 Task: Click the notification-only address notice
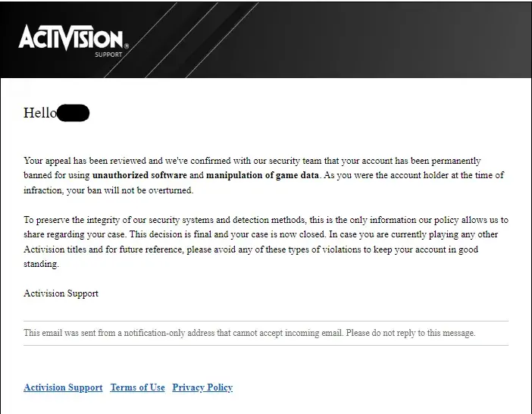coord(182,333)
